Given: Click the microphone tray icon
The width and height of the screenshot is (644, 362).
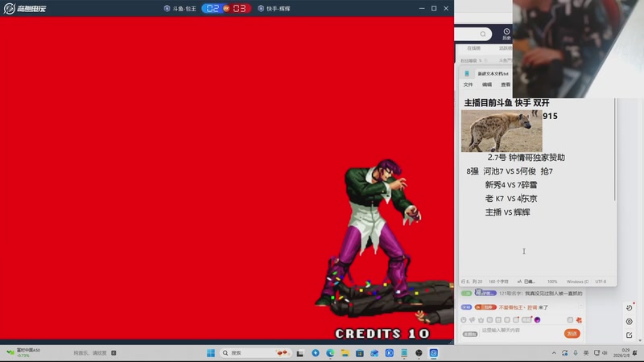Looking at the screenshot, I should (576, 353).
